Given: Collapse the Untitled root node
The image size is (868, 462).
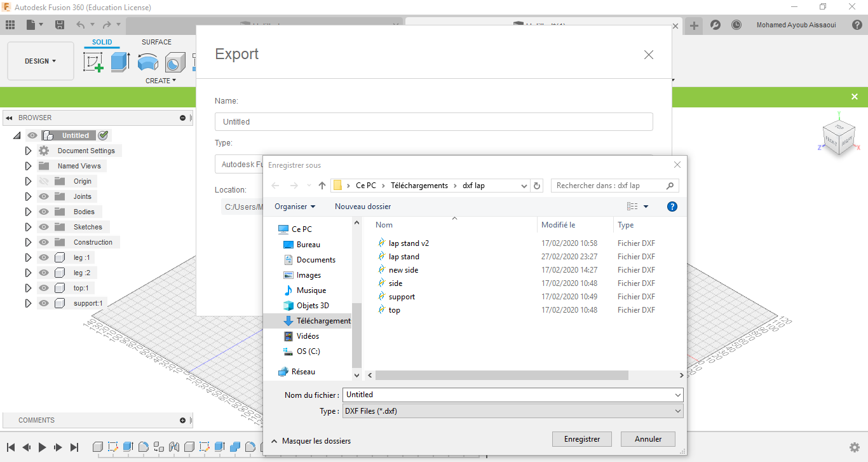Looking at the screenshot, I should tap(17, 135).
